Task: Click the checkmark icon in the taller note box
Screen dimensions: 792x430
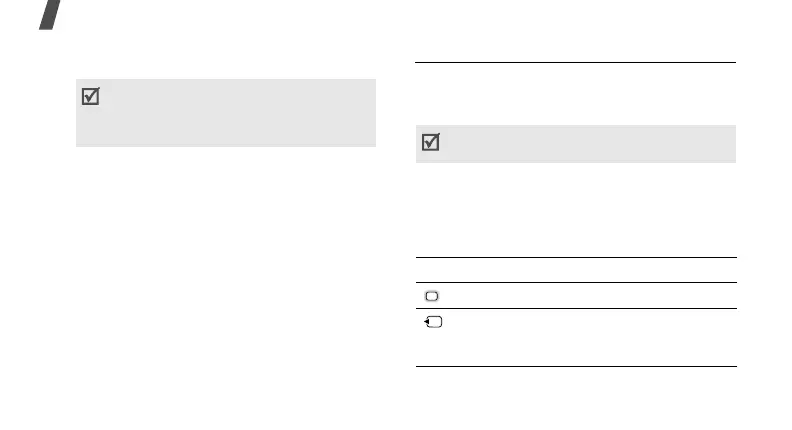Action: click(x=90, y=99)
